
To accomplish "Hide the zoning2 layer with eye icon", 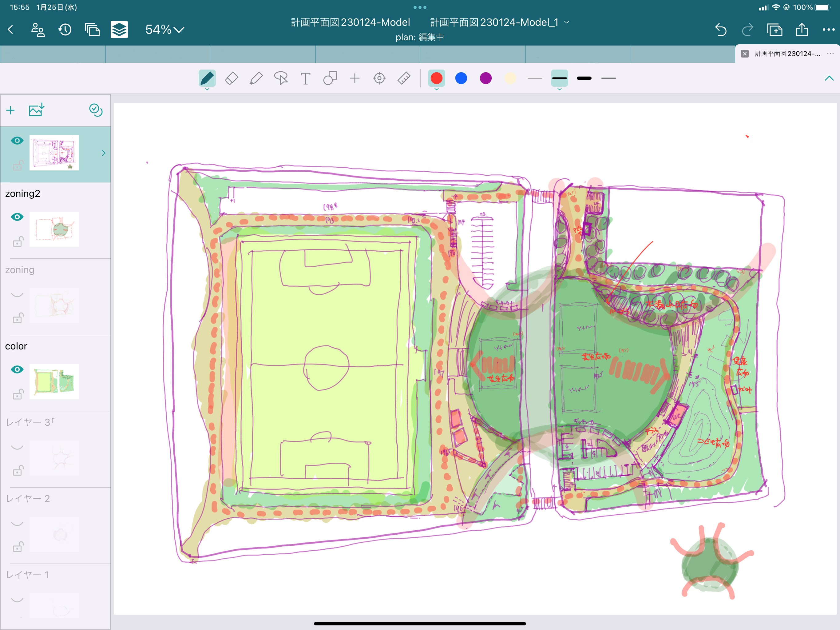I will point(17,217).
